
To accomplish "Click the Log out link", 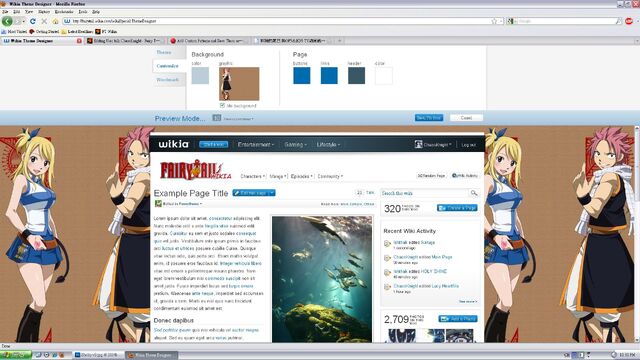I will (x=469, y=145).
